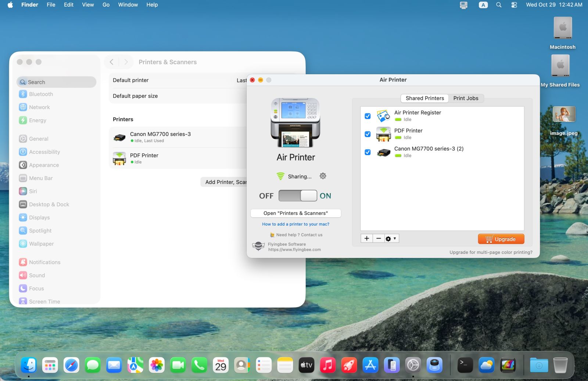The image size is (588, 381).
Task: Click the Flyingbee Software logo icon
Action: [x=258, y=246]
